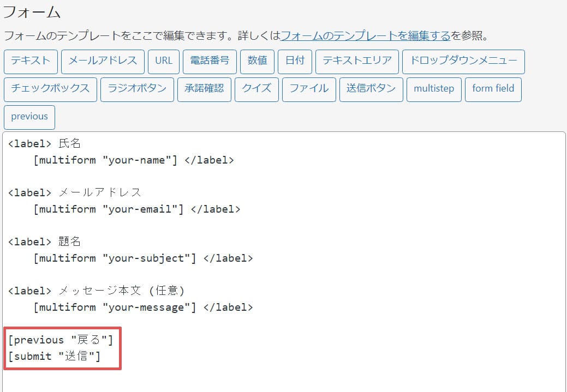This screenshot has width=567, height=392.
Task: Insert a テキストエリア (textarea) tag
Action: pos(357,62)
